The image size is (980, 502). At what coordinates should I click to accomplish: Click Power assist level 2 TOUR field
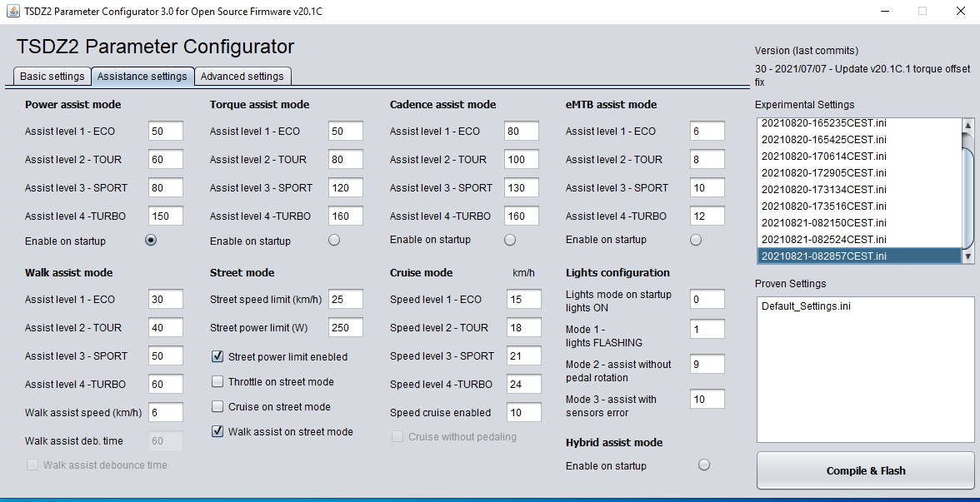pos(166,159)
